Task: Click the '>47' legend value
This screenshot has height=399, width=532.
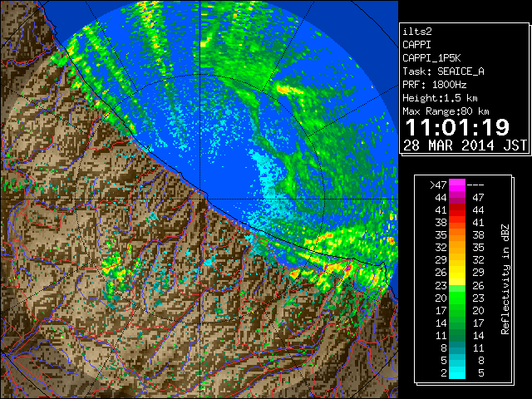Action: pos(438,185)
